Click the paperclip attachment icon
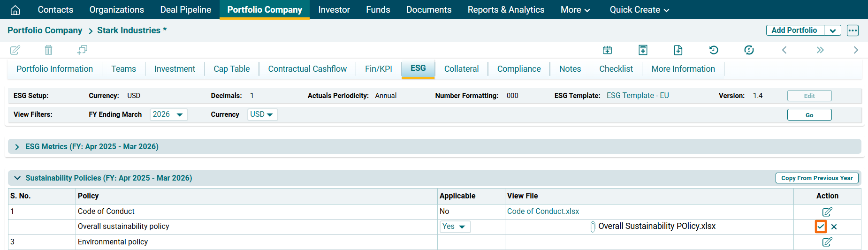The image size is (868, 250). (x=593, y=227)
